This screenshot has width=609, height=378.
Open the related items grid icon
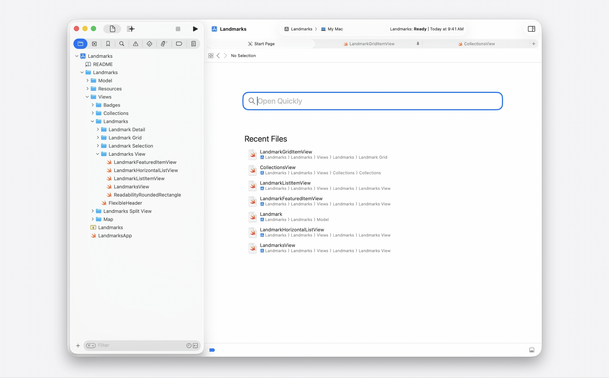pyautogui.click(x=211, y=56)
